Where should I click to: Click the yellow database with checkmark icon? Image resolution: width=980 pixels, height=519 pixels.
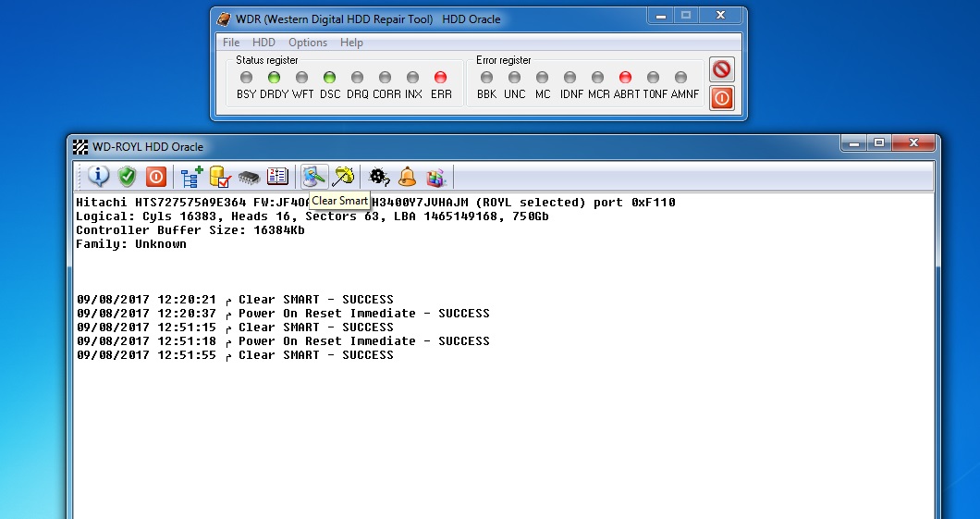tap(220, 177)
